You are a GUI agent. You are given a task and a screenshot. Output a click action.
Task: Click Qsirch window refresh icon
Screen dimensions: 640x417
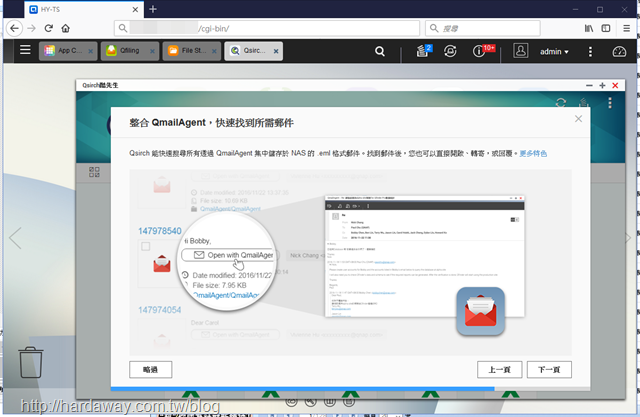point(561,102)
